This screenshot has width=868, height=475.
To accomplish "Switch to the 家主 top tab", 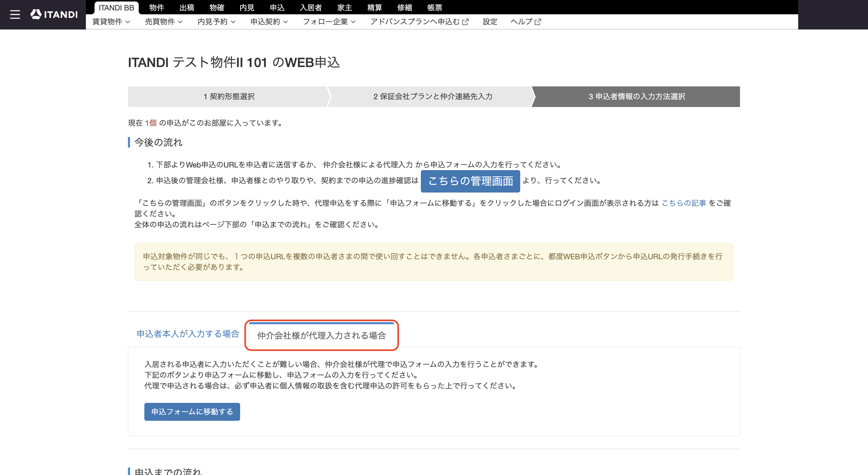I will click(x=345, y=7).
